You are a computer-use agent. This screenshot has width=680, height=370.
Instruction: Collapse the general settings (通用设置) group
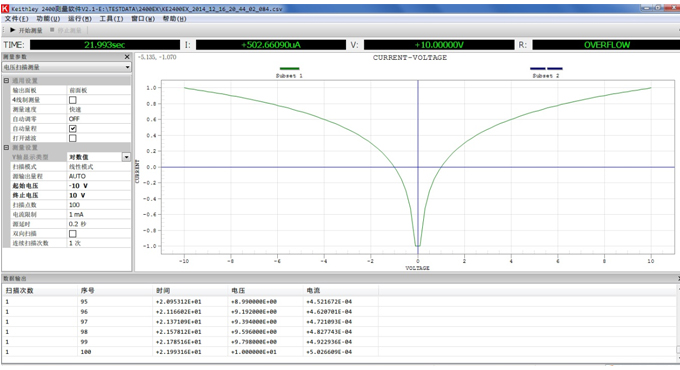coord(7,81)
